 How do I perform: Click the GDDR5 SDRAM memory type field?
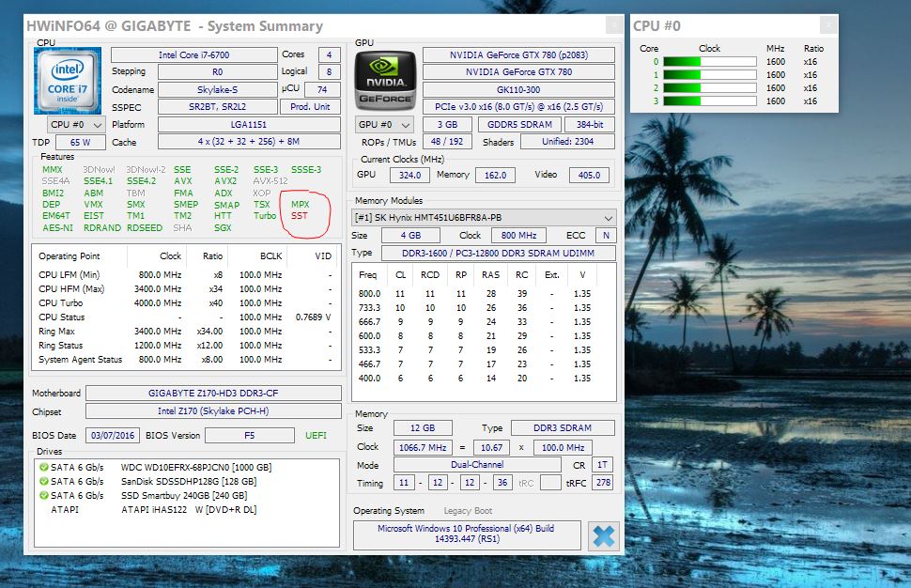(x=520, y=124)
